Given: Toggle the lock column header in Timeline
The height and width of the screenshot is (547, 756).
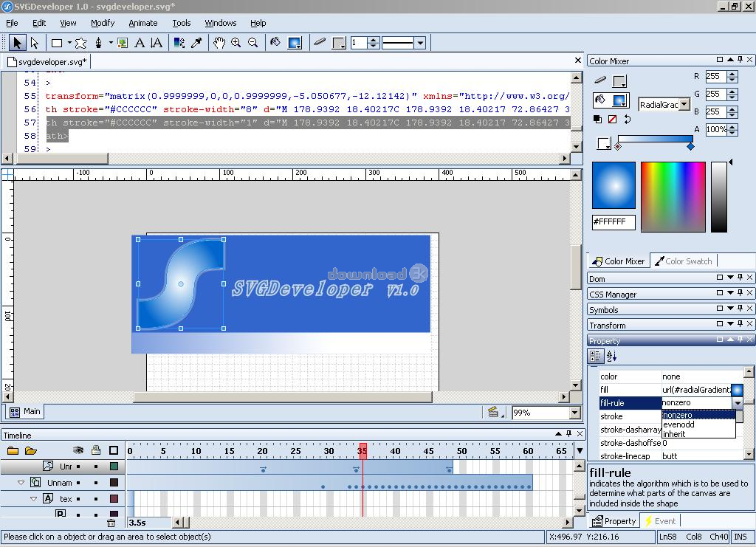Looking at the screenshot, I should (96, 450).
